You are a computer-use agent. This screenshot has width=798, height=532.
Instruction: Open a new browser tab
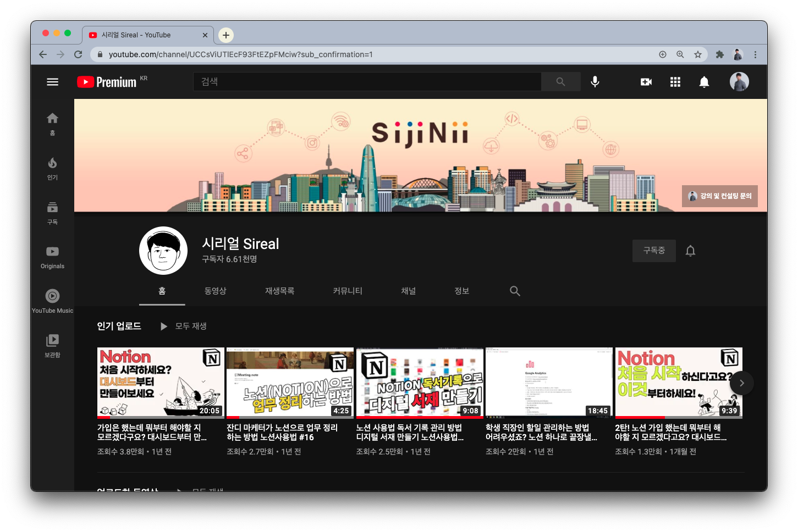(x=225, y=35)
